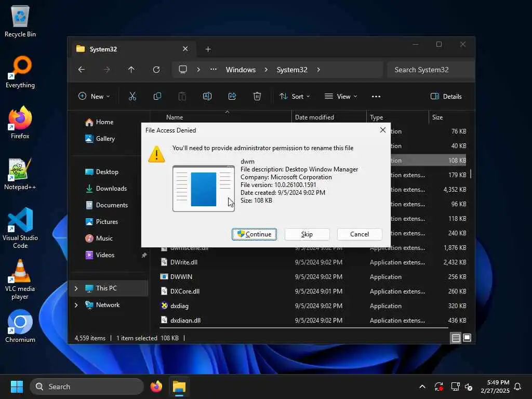Click the Rename icon in the toolbar

click(x=207, y=96)
